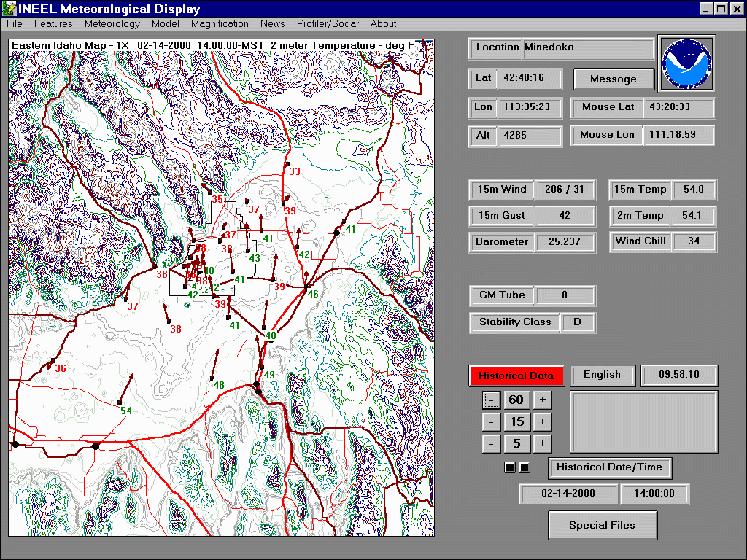Click the Lat value 42:48:16
This screenshot has height=560, width=747.
[x=530, y=79]
